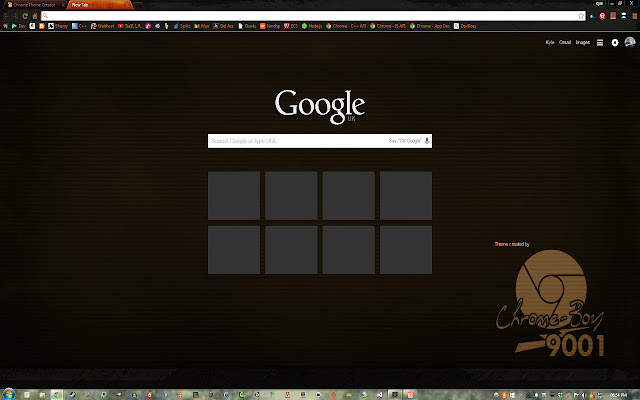Screen dimensions: 640x400
Task: Click the taskbar clock
Action: 618,395
